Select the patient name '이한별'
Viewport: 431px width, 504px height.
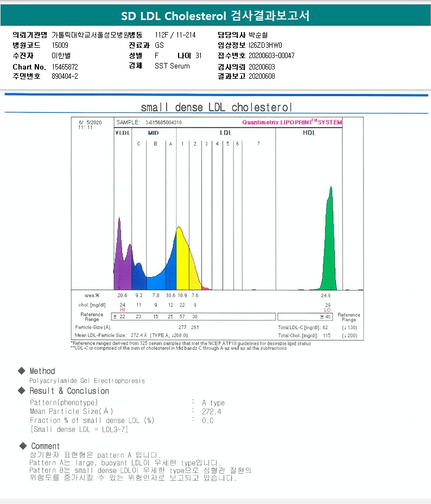[61, 55]
